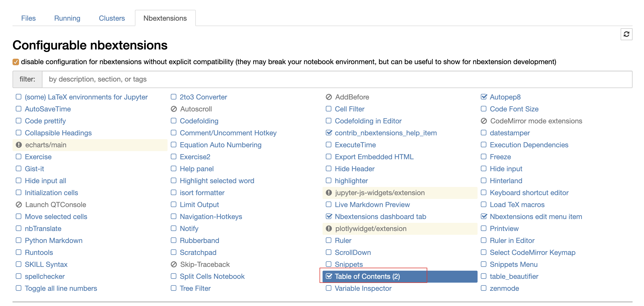This screenshot has width=644, height=306.
Task: Focus the filter by description input field
Action: [337, 79]
